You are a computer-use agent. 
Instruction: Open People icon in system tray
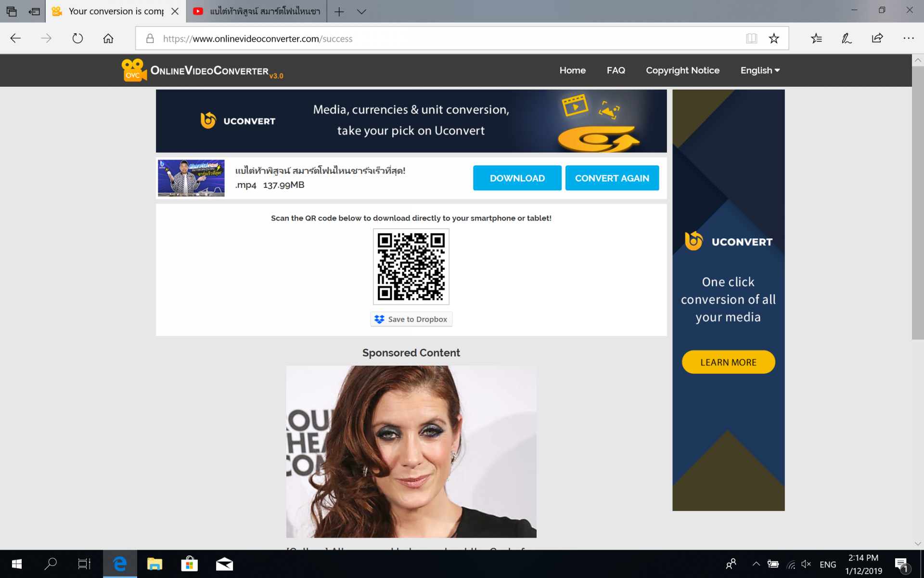pos(731,564)
